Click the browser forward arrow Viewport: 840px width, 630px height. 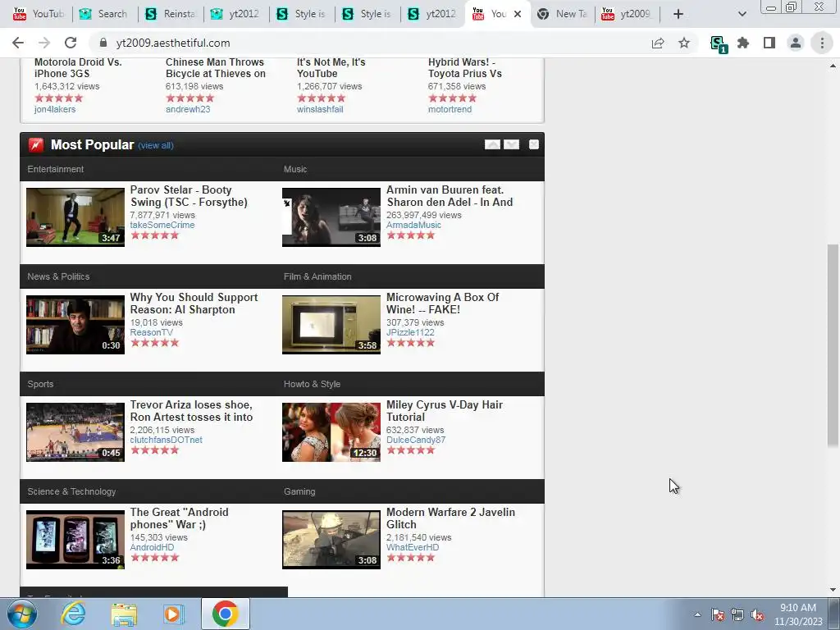click(44, 43)
